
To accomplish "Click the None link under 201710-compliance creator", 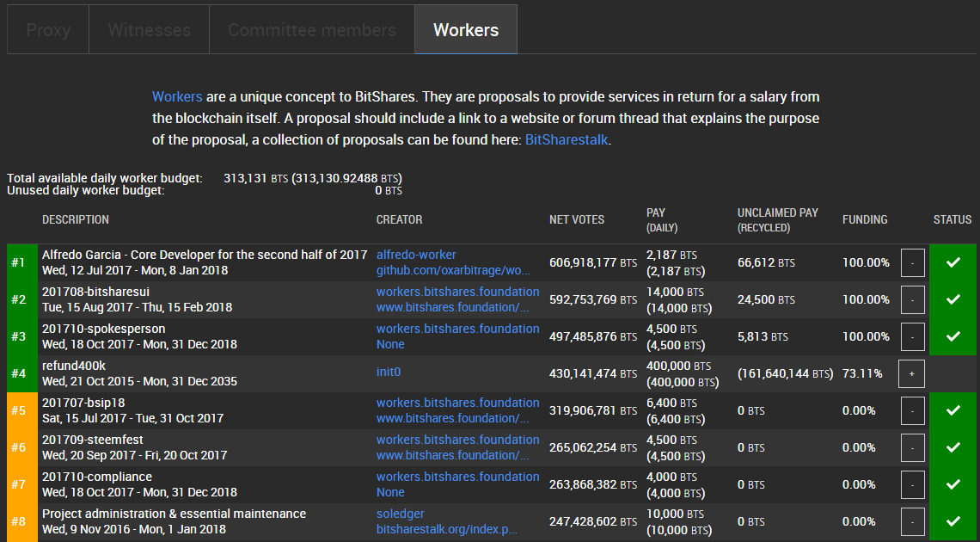I will (x=390, y=492).
